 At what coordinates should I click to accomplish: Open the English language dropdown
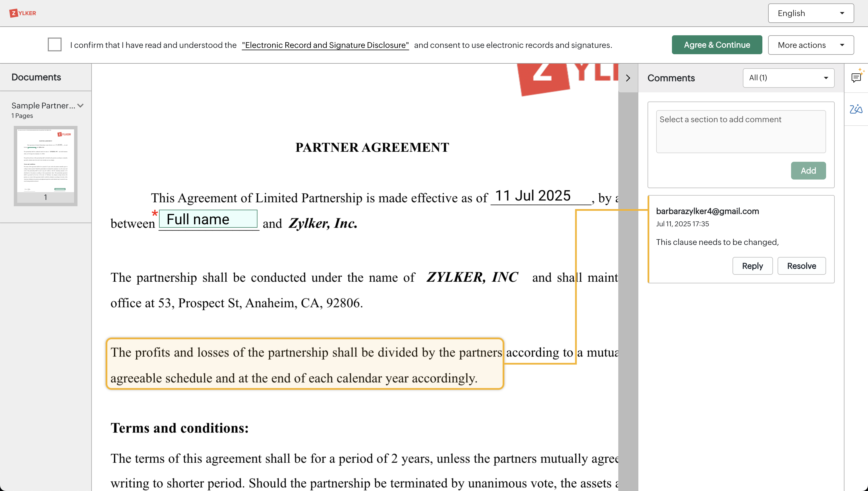(x=811, y=13)
